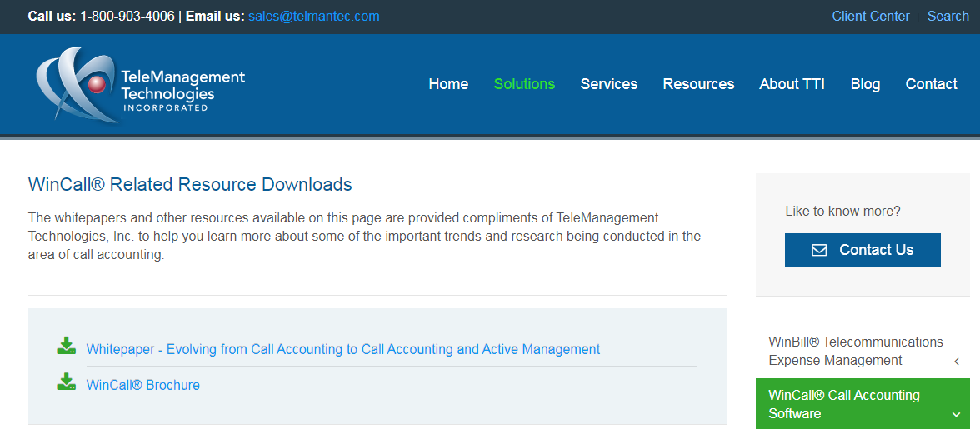Click the TeleManagement Technologies logo
Viewport: 980px width, 429px height.
[x=140, y=85]
